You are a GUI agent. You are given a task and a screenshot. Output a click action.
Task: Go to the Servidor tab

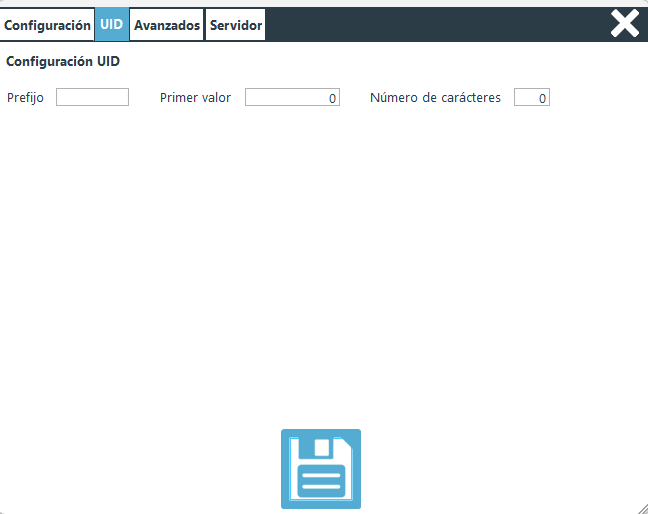236,25
